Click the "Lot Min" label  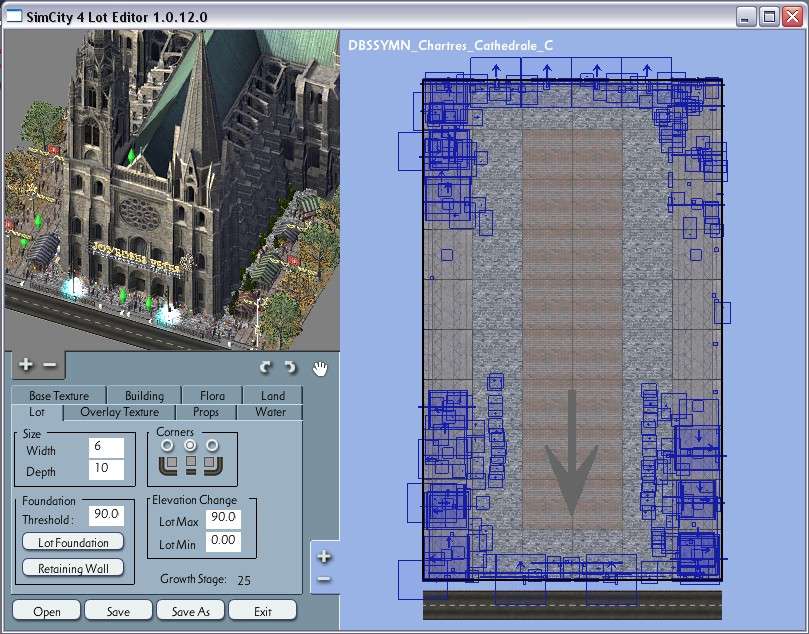pos(177,545)
